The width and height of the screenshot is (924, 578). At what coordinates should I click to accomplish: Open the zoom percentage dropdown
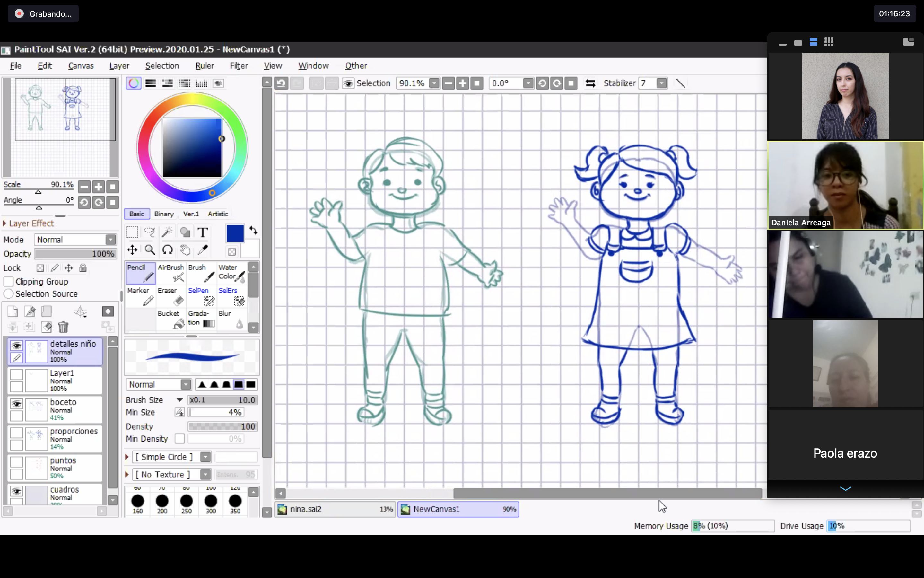[x=434, y=83]
